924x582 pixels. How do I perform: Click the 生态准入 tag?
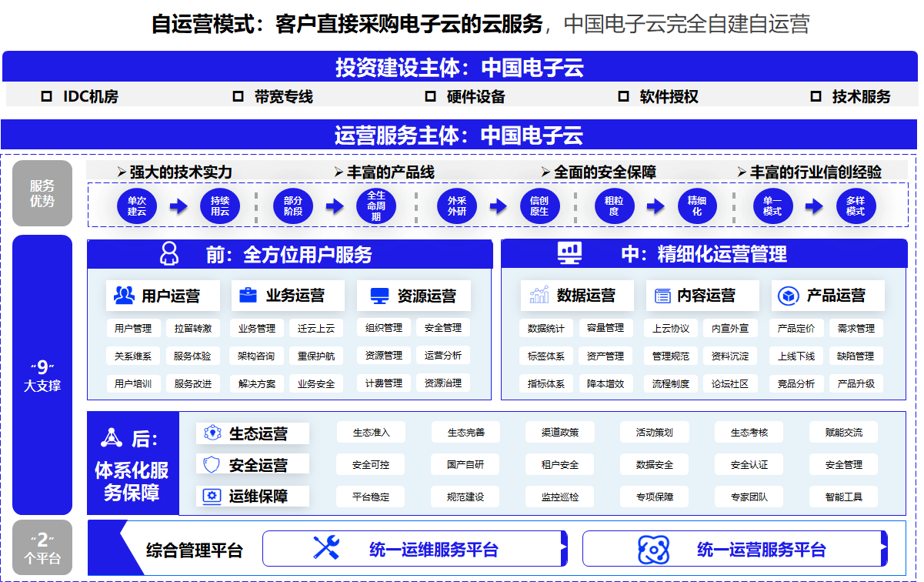(x=372, y=433)
